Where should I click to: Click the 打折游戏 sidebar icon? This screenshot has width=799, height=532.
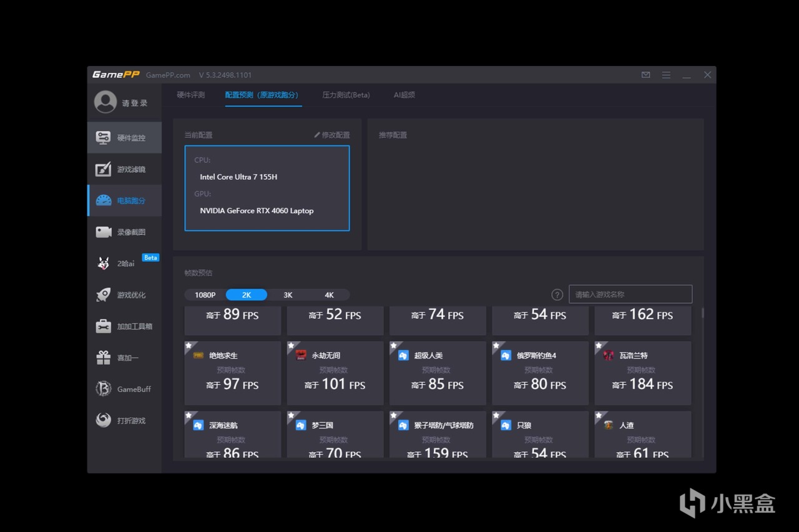click(104, 420)
